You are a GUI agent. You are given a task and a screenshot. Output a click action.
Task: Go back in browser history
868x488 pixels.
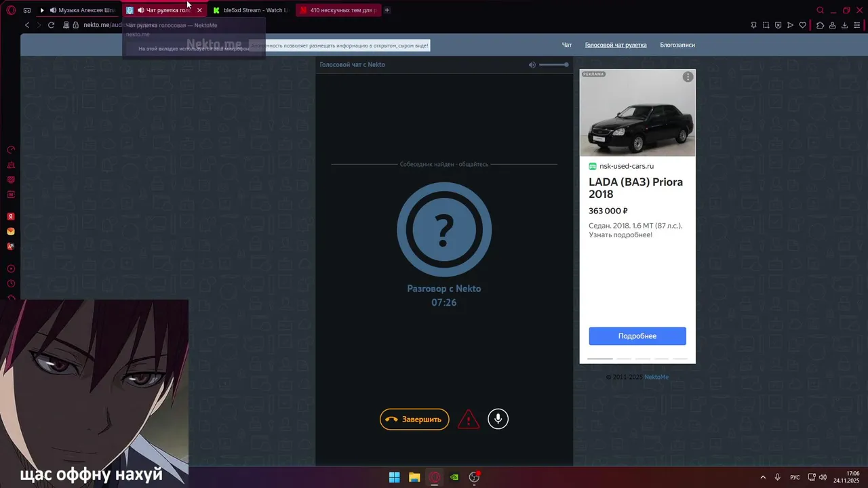click(27, 25)
